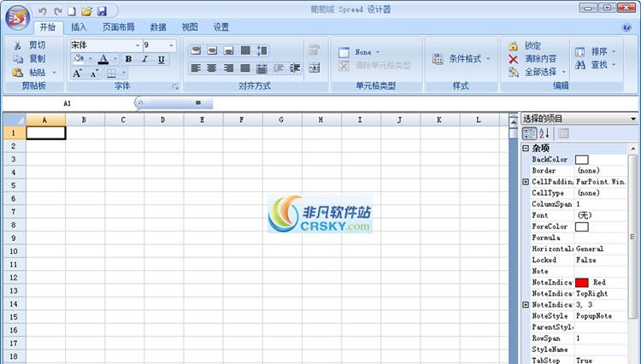Switch to the 数据 ribbon tab

pos(158,27)
